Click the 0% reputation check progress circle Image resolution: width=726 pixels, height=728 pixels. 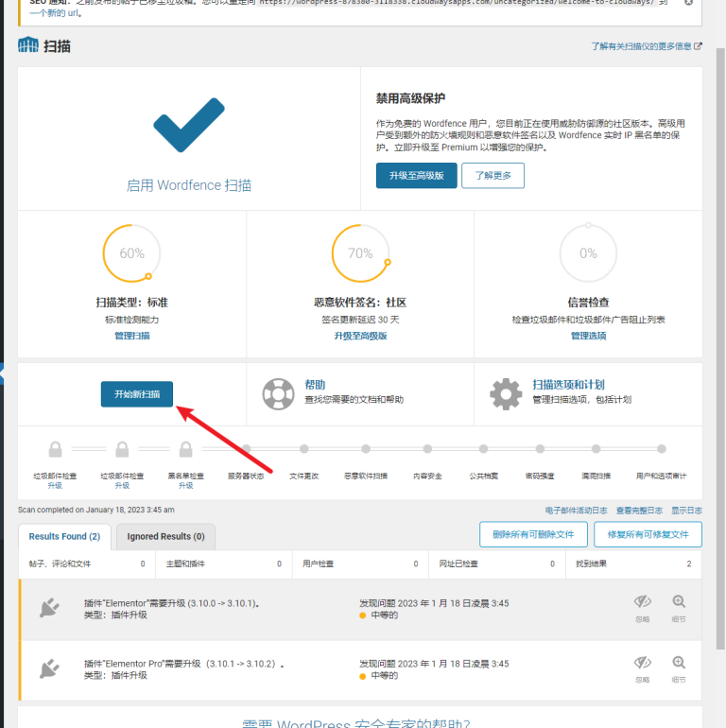tap(588, 253)
